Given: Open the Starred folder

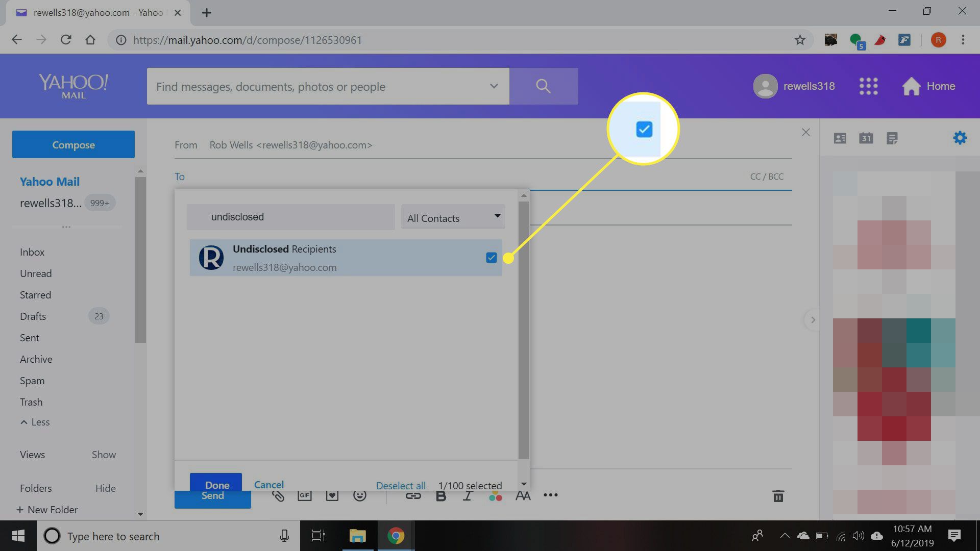Looking at the screenshot, I should 35,295.
